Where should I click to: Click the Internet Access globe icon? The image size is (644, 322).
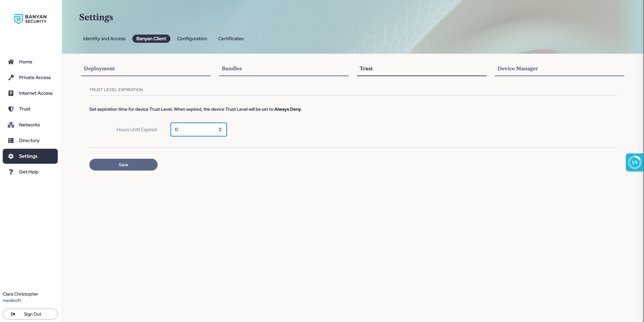coord(11,93)
